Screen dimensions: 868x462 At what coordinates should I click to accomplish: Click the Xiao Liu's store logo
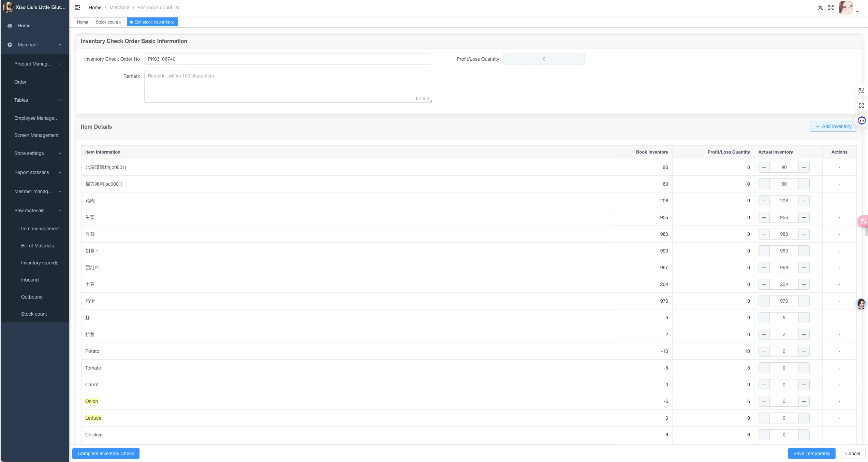[x=8, y=7]
